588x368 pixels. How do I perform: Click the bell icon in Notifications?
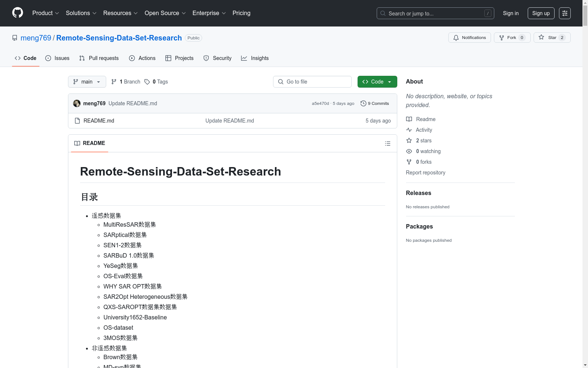pos(456,38)
